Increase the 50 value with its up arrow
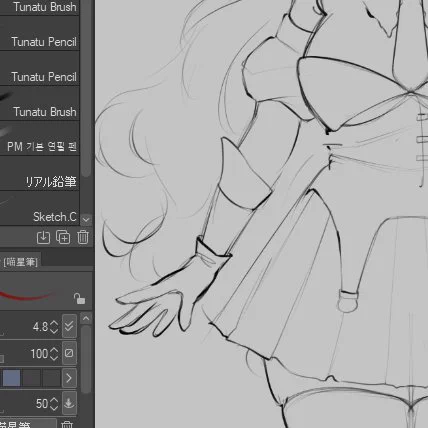 point(54,400)
